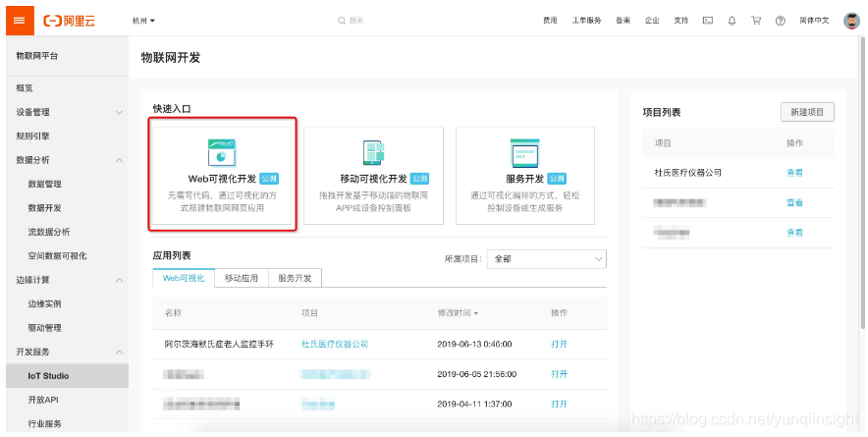Select 数据管理 in the sidebar
The height and width of the screenshot is (437, 868).
[x=45, y=184]
